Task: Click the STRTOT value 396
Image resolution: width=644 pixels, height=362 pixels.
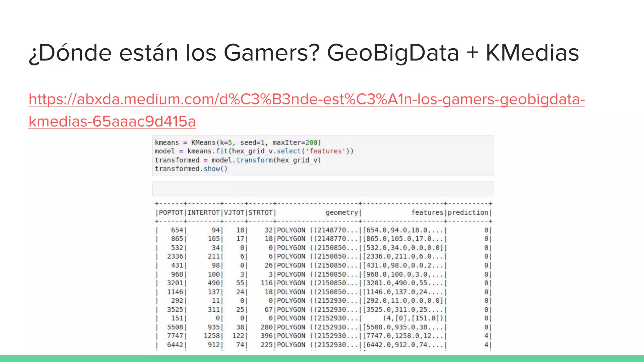Action: [267, 336]
